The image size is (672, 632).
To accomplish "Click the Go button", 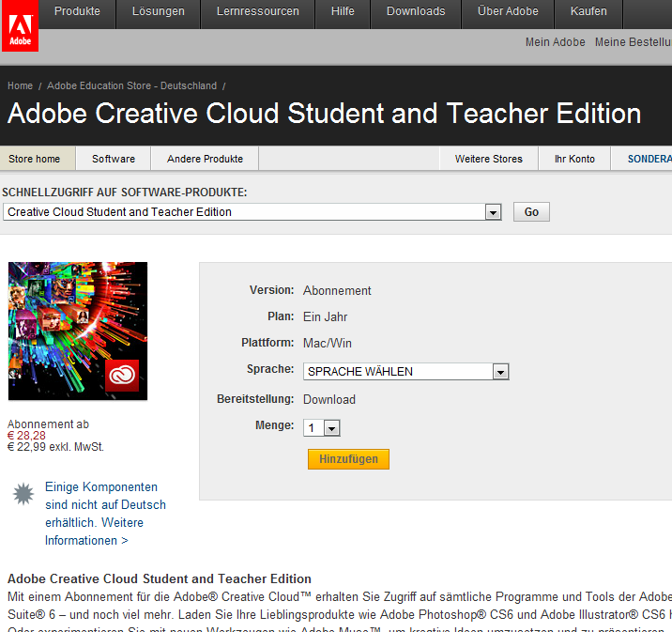I will point(531,212).
